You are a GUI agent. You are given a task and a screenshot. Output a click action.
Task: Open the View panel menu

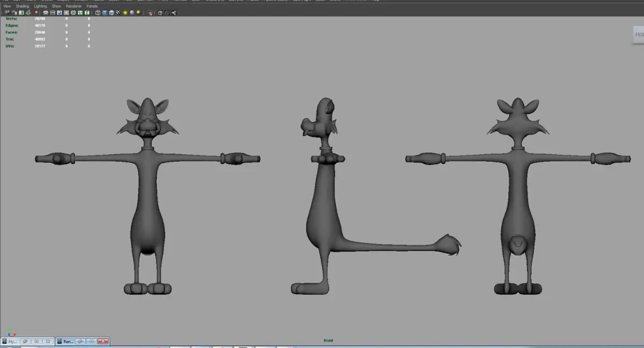[7, 6]
